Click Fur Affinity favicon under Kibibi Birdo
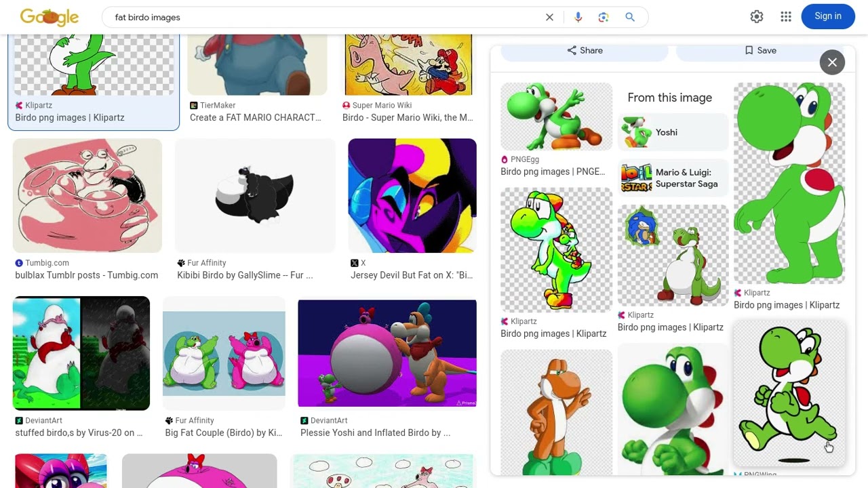Viewport: 868px width, 488px height. coord(181,263)
